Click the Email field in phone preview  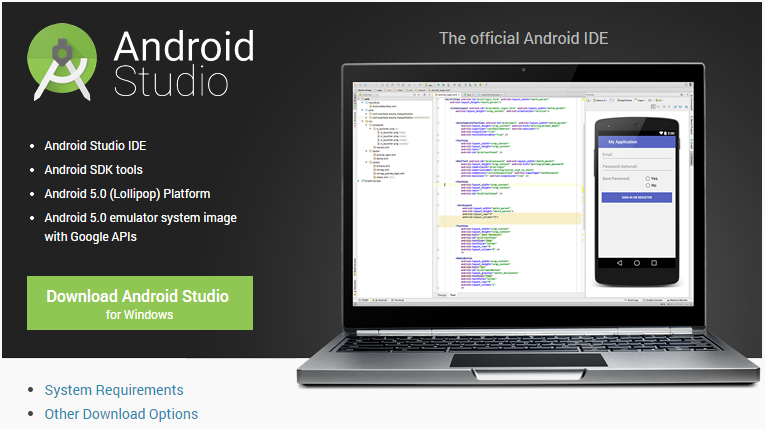pyautogui.click(x=637, y=155)
